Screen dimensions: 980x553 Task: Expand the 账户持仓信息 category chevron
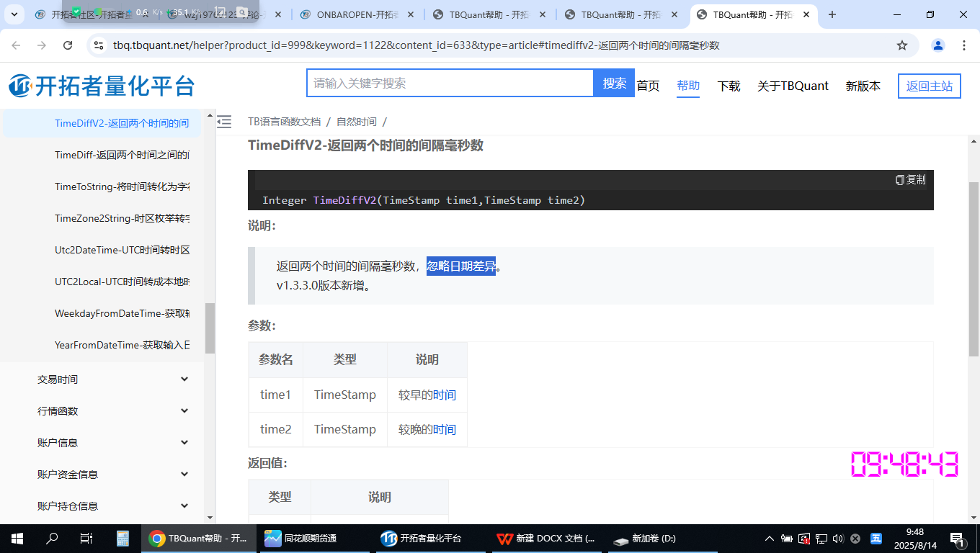point(184,506)
